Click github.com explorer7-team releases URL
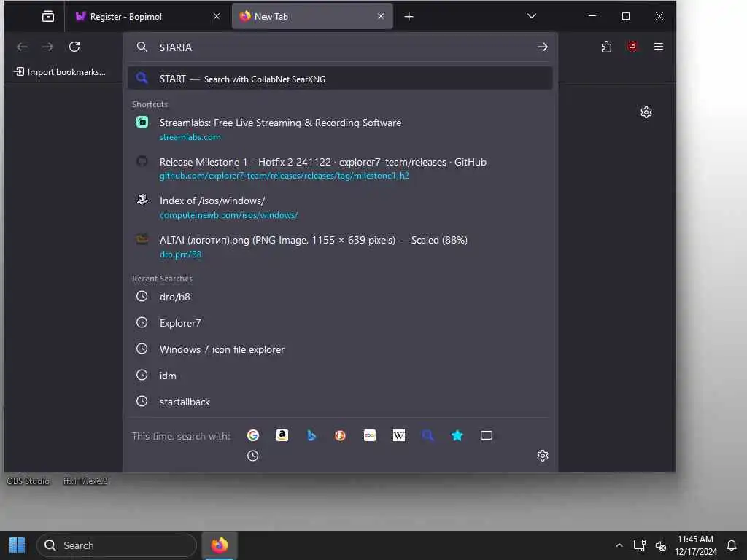This screenshot has width=747, height=560. tap(285, 176)
